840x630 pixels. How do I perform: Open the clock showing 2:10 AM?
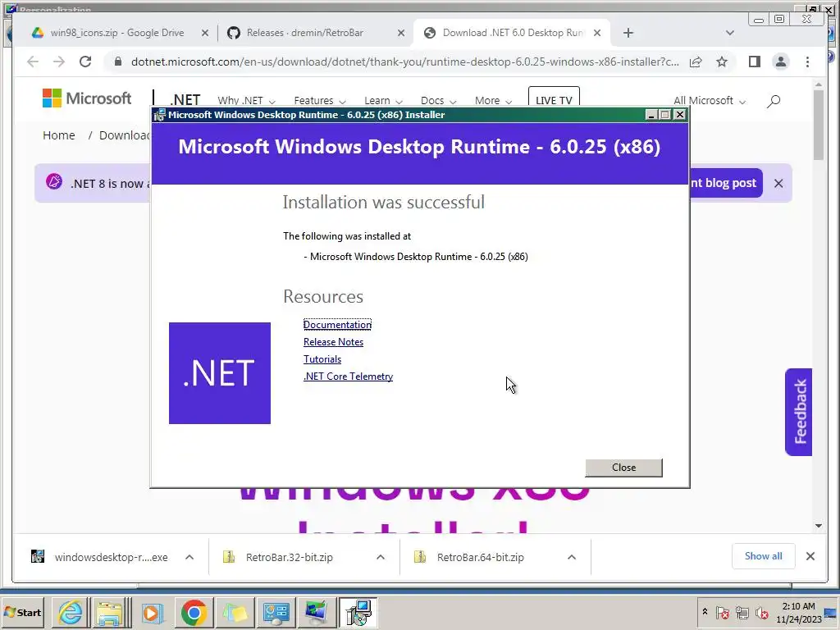click(798, 612)
